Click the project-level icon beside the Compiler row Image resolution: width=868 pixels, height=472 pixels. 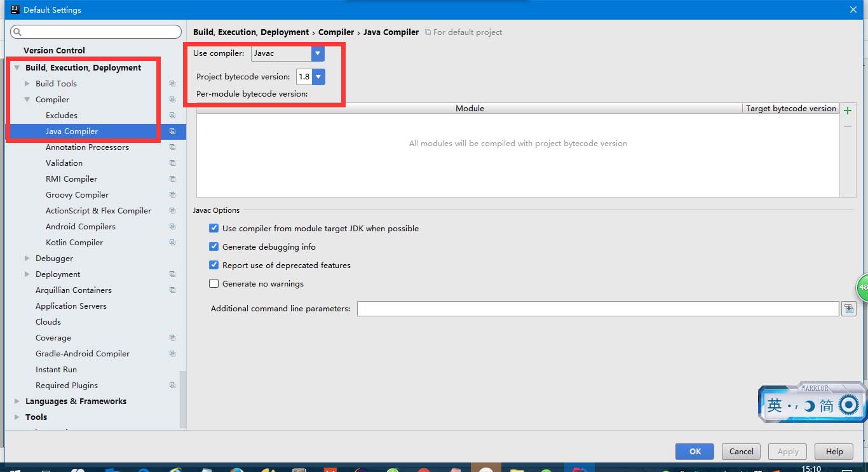point(172,100)
